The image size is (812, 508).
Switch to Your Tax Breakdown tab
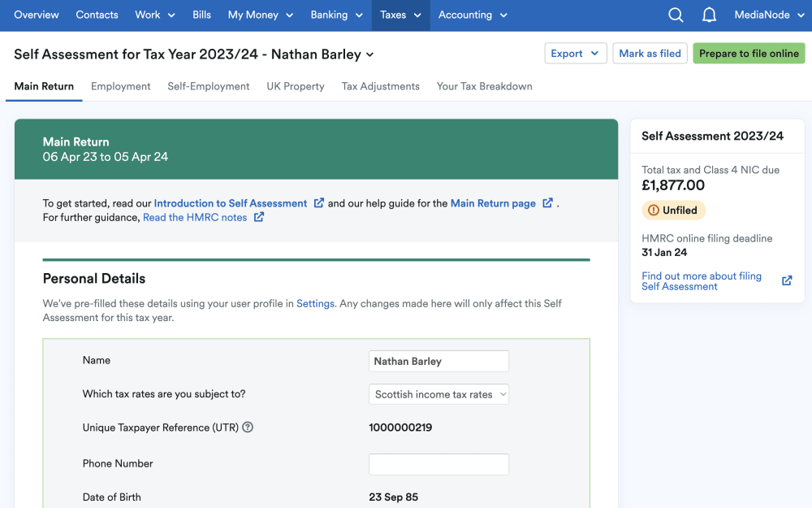484,86
